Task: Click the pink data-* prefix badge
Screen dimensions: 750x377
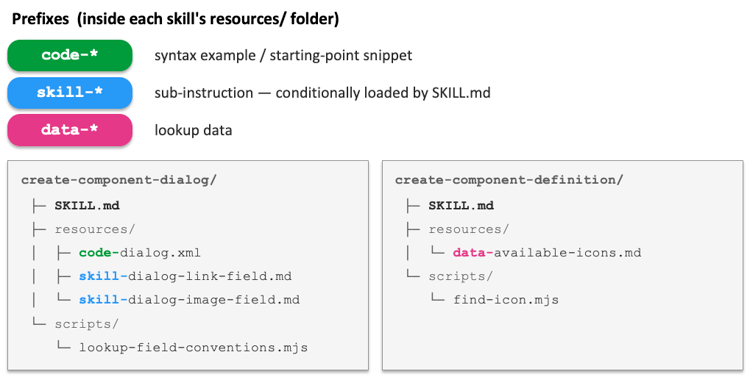Action: point(70,130)
